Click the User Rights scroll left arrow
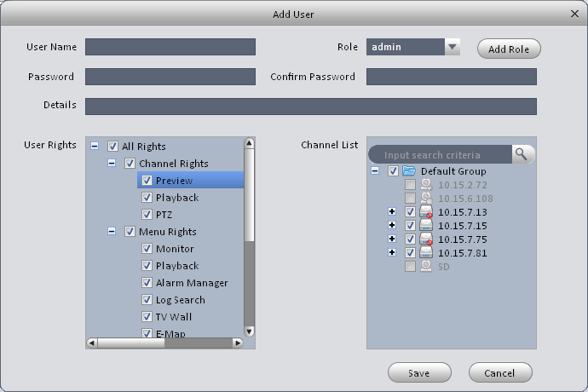Viewport: 588px width, 392px height. [91, 343]
